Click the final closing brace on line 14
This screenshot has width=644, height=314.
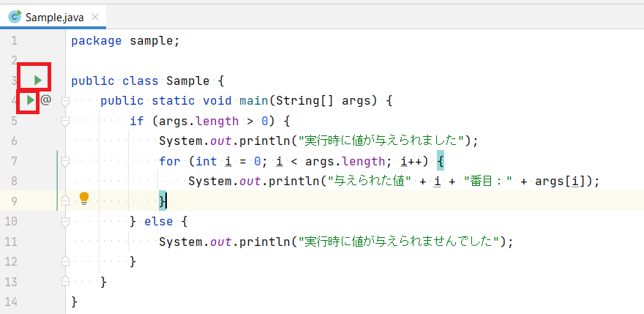click(x=75, y=302)
